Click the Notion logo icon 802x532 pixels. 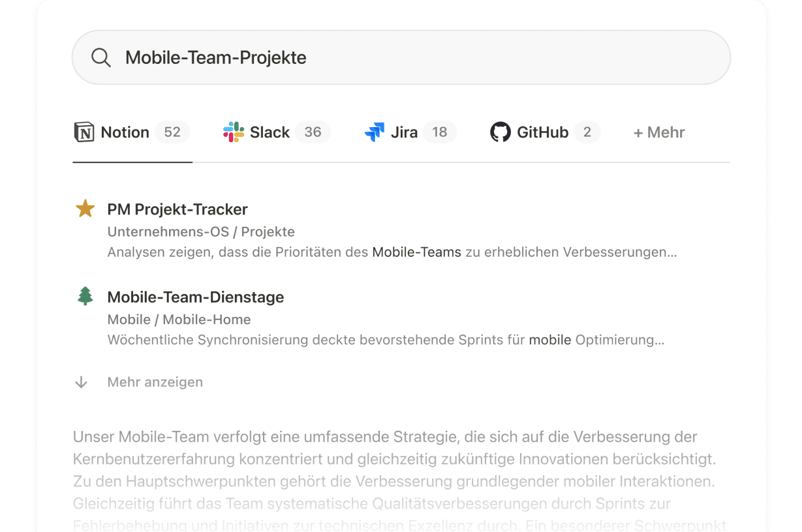point(84,132)
